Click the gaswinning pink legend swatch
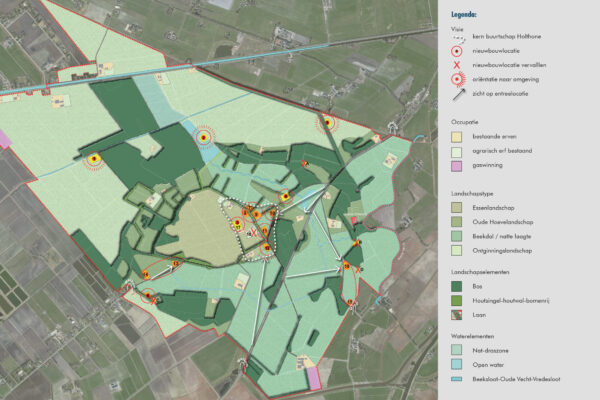Image resolution: width=600 pixels, height=400 pixels. [x=457, y=166]
